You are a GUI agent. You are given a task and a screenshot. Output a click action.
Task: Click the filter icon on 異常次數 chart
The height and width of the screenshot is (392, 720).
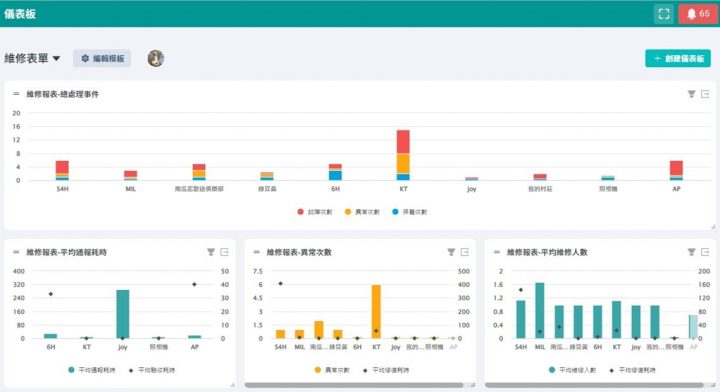[451, 252]
